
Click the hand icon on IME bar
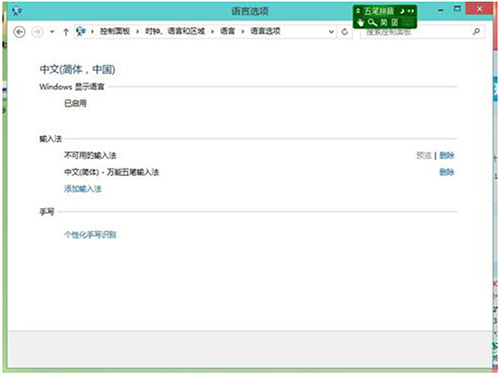tap(360, 23)
